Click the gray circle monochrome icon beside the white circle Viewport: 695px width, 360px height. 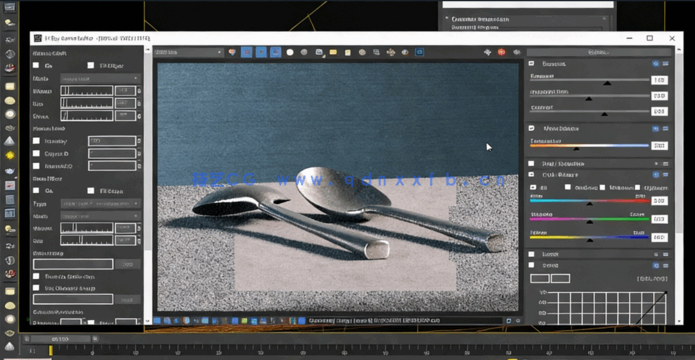(304, 52)
